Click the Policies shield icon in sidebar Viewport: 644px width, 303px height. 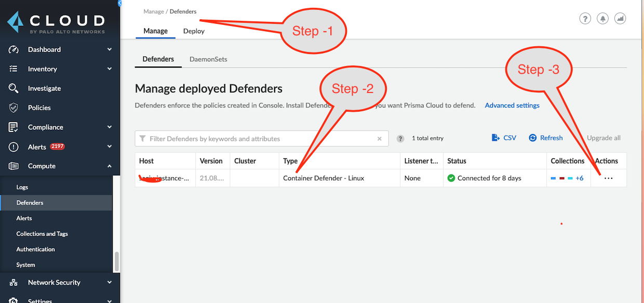click(x=13, y=108)
